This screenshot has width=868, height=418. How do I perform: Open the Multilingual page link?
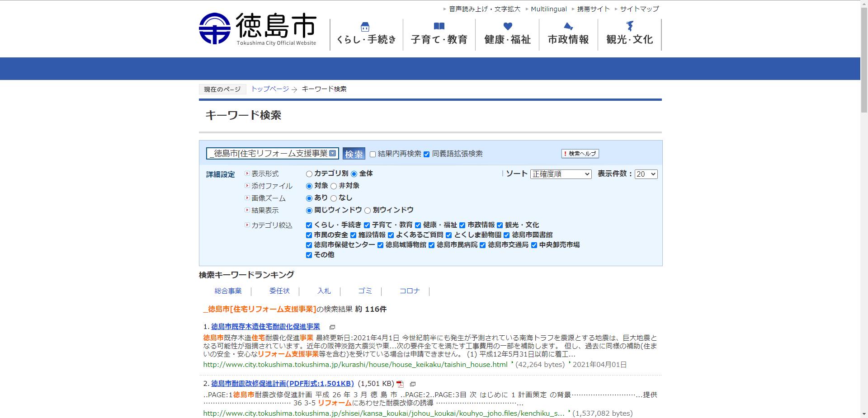[549, 9]
